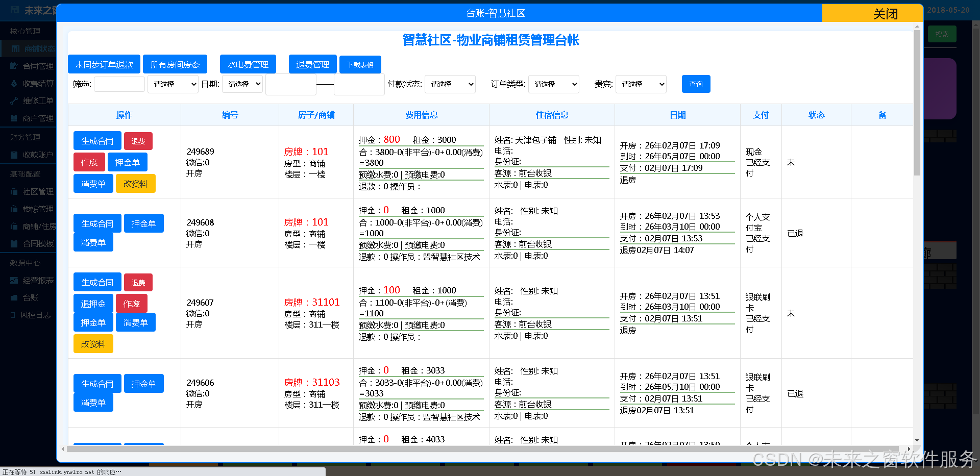Click the 楼栋管理 sidebar icon

pyautogui.click(x=14, y=209)
